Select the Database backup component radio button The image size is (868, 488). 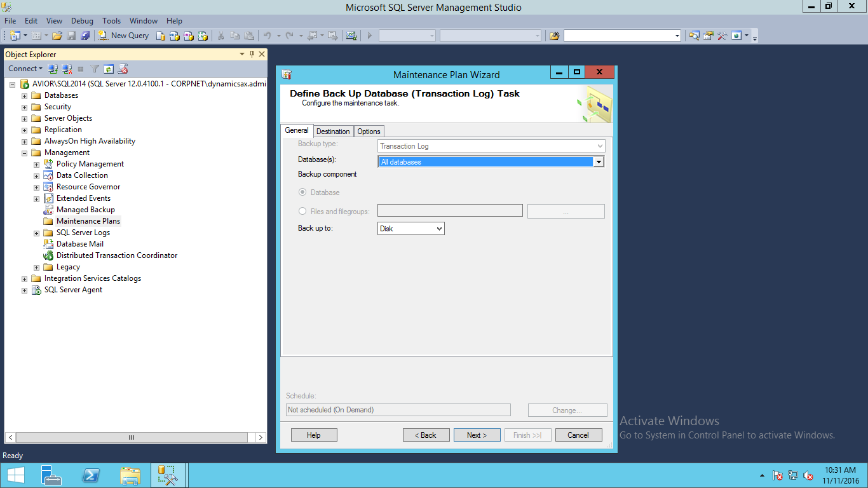302,193
